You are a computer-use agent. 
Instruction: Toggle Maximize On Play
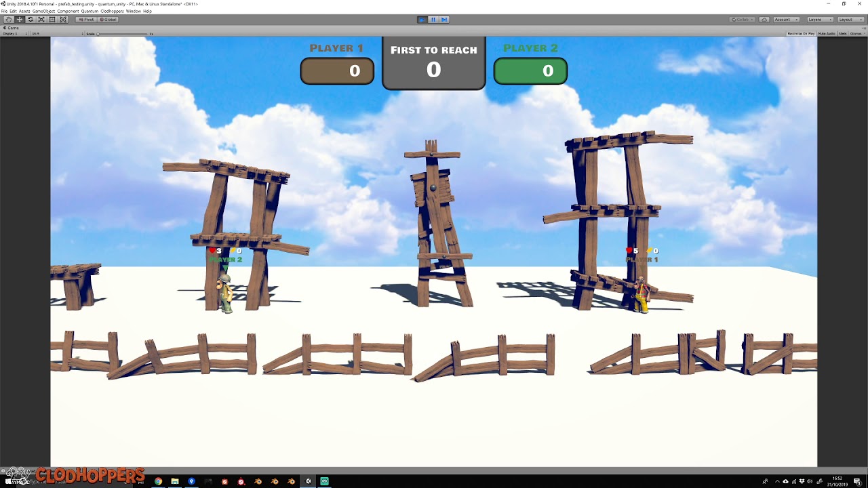801,34
